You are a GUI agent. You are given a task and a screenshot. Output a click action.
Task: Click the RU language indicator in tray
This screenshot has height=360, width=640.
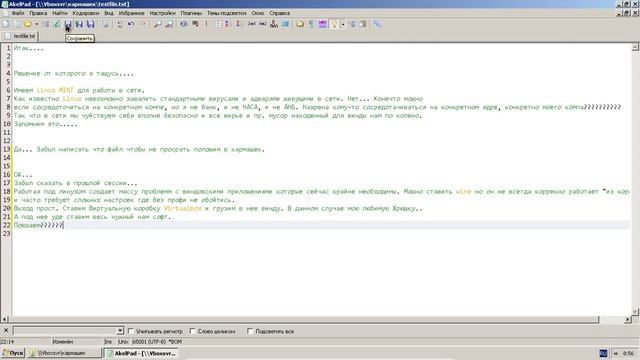click(603, 353)
